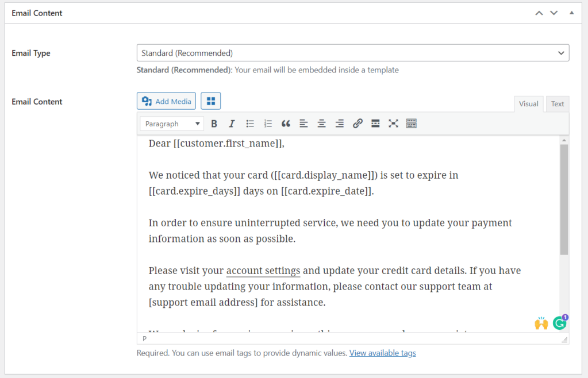Insert the Read More tag
Image resolution: width=588 pixels, height=378 pixels.
coord(375,123)
